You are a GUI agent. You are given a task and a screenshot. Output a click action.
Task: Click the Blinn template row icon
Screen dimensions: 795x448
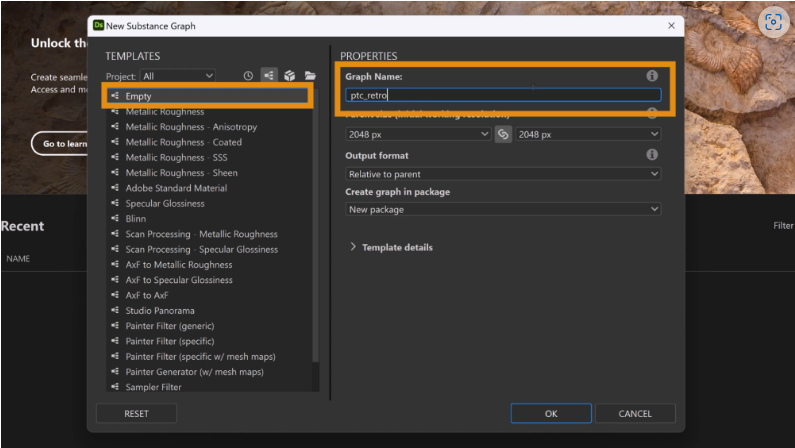click(x=115, y=218)
